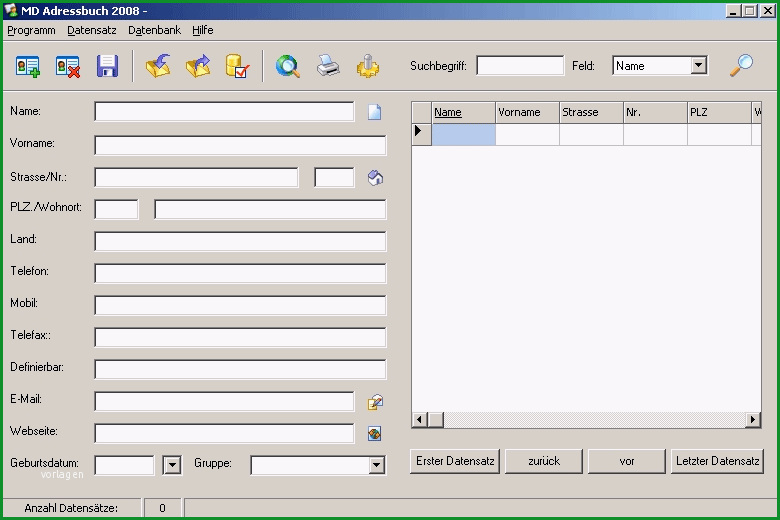The height and width of the screenshot is (520, 780).
Task: Click the delete contact icon
Action: pyautogui.click(x=68, y=66)
